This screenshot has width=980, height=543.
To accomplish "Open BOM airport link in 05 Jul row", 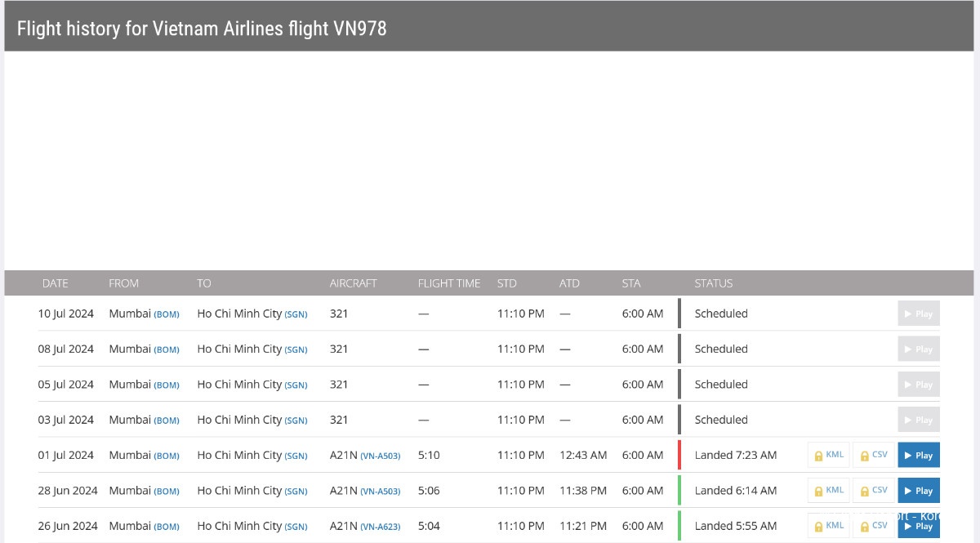I will 167,385.
